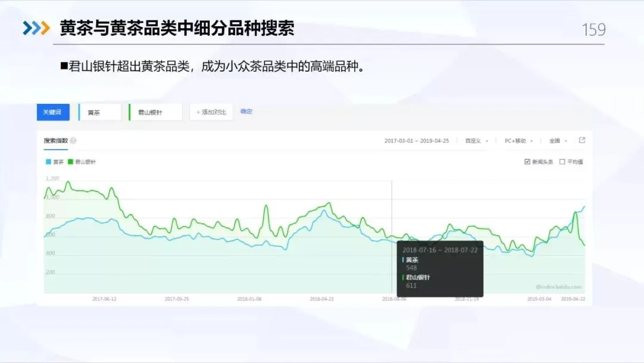Expand the PC+移动 dropdown
Viewport: 644px width, 363px height.
(x=518, y=140)
